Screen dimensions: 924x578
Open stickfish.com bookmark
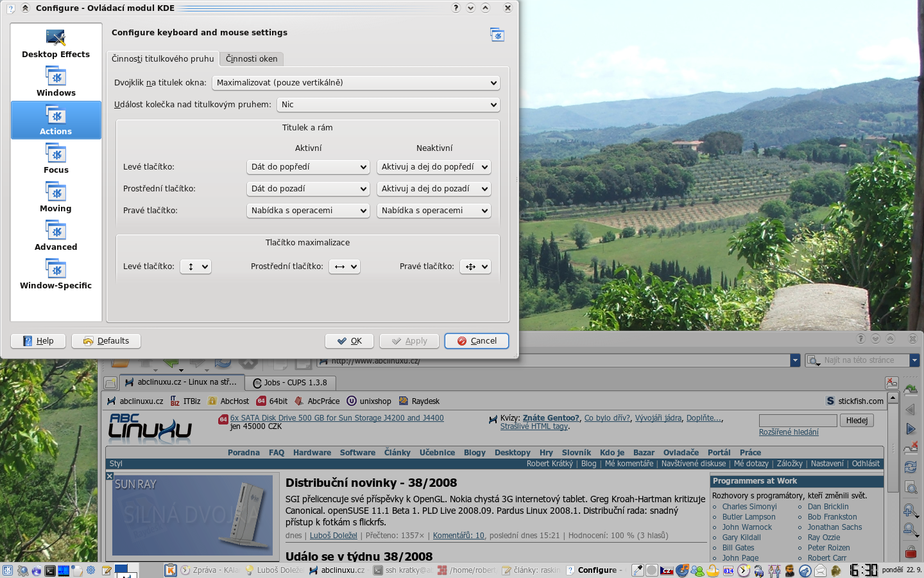855,401
